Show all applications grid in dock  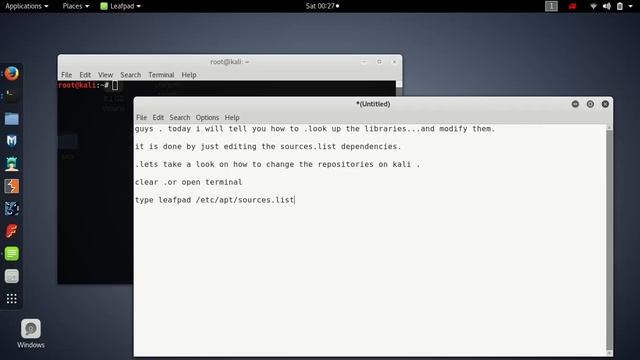[11, 298]
